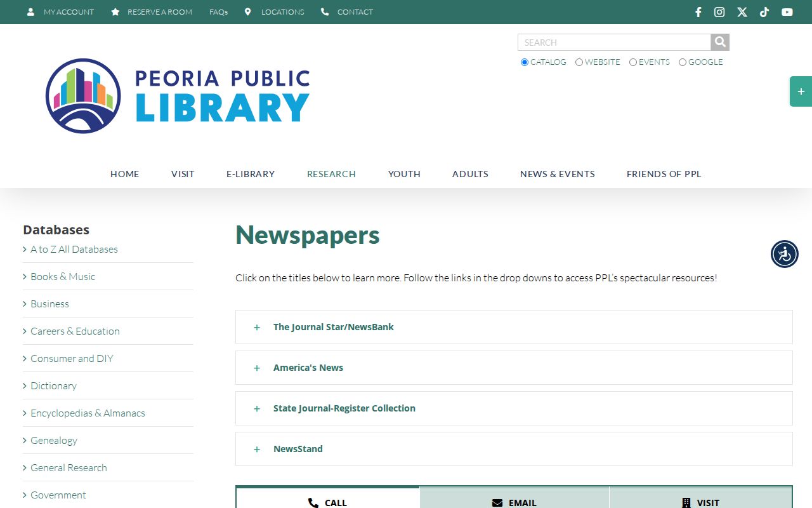Click the phone icon on the Call tab
Viewport: 812px width, 508px height.
coord(313,503)
